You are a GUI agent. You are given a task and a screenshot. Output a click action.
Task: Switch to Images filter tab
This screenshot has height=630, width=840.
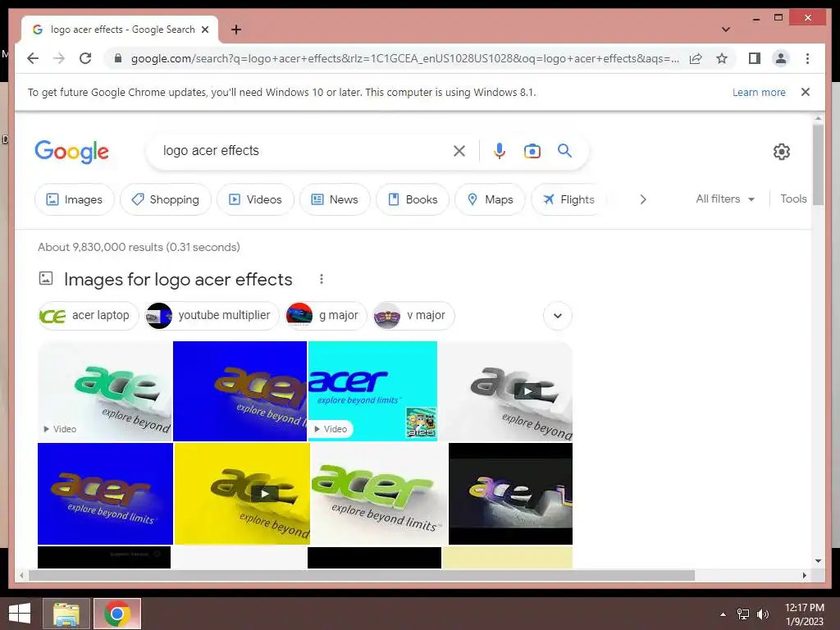[x=75, y=199]
